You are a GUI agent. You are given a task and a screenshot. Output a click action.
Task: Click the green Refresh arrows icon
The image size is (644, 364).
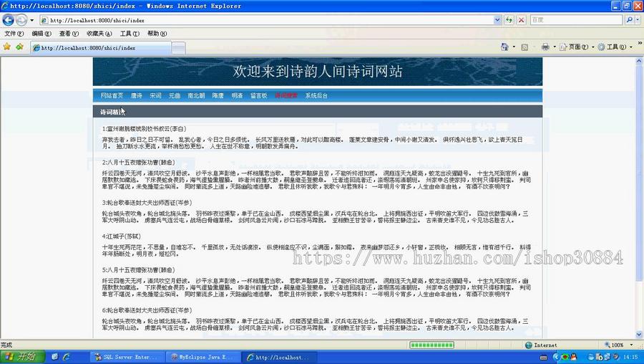coord(509,20)
